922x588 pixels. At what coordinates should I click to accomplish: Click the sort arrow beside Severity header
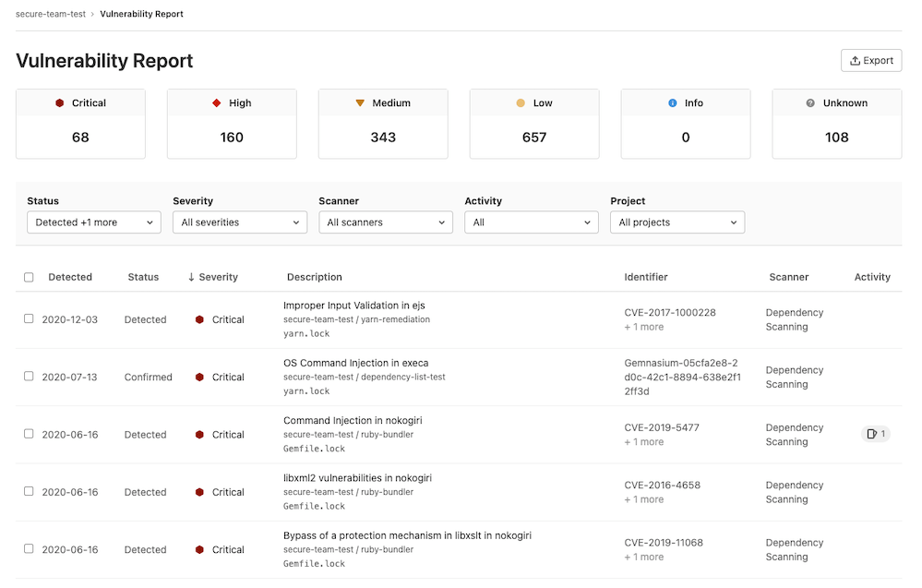click(x=191, y=277)
